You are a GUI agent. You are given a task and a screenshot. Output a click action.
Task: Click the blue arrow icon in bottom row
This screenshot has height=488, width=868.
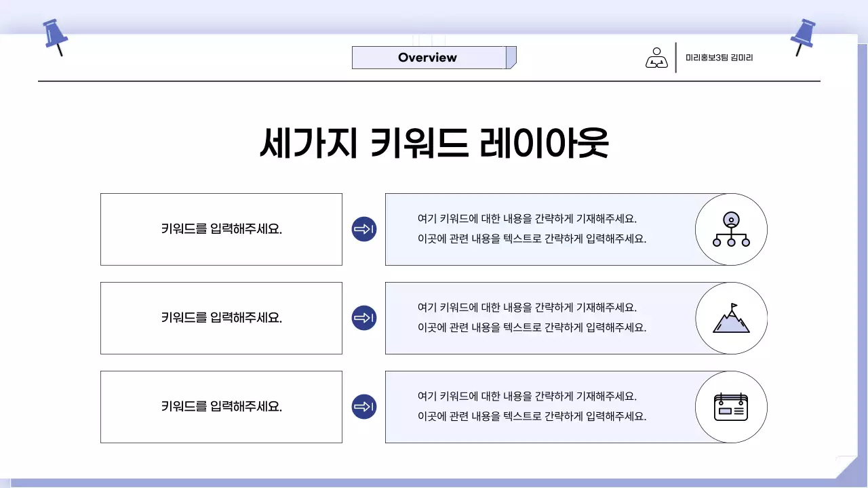pos(364,407)
